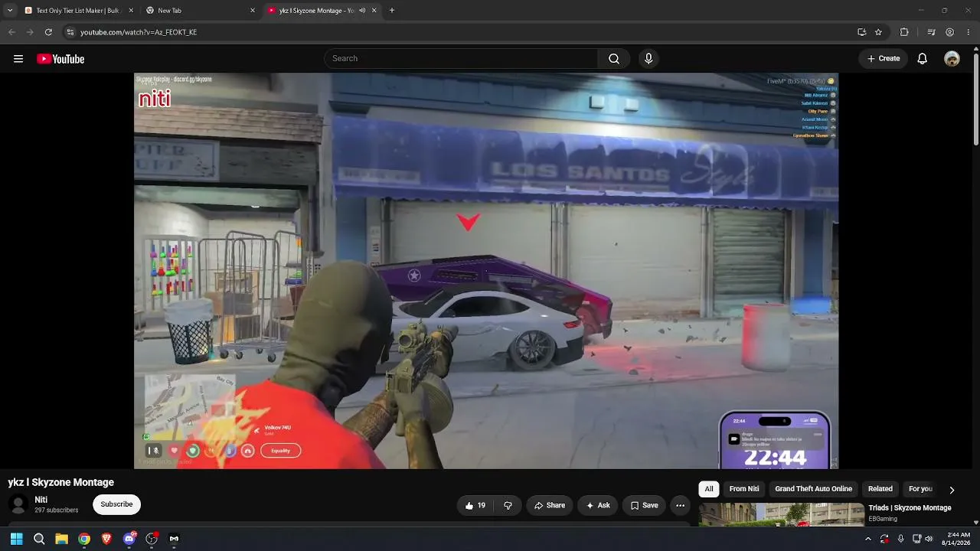Open more actions ellipsis under video
Viewport: 980px width, 551px height.
coord(680,505)
